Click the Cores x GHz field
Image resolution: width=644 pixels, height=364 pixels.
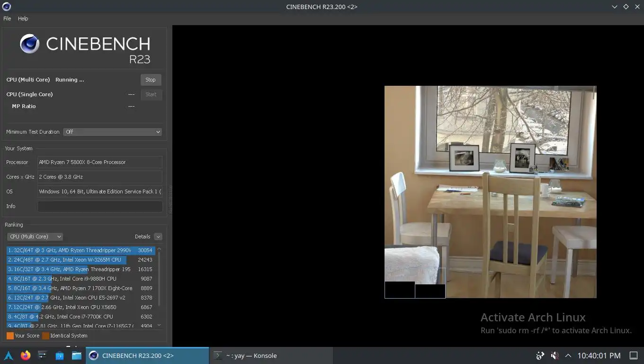click(x=100, y=177)
